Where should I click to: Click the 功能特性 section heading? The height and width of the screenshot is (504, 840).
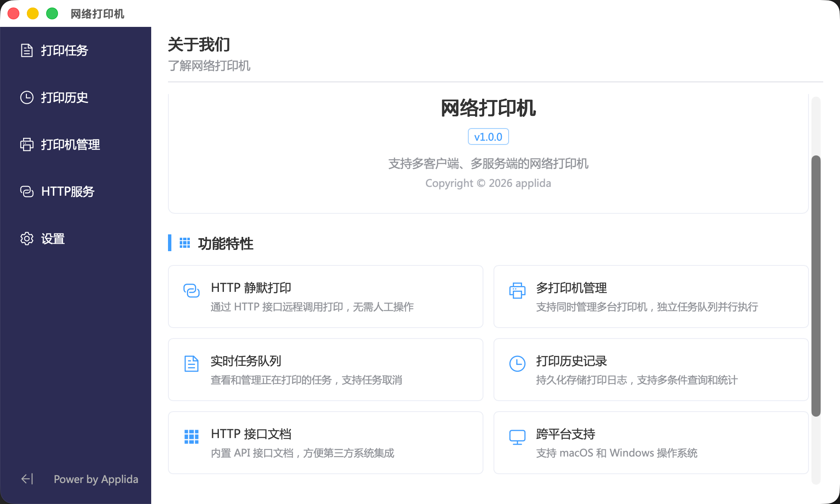coord(226,244)
